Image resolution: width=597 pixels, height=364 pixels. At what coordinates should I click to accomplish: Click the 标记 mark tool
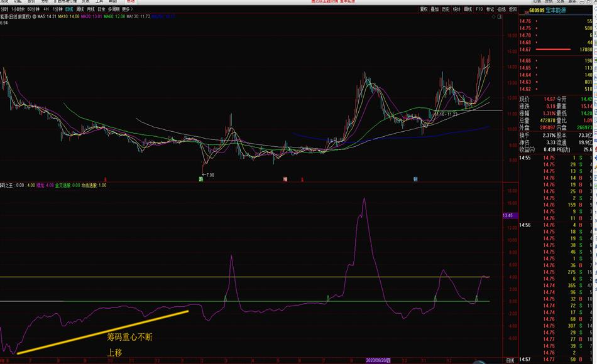[x=490, y=9]
